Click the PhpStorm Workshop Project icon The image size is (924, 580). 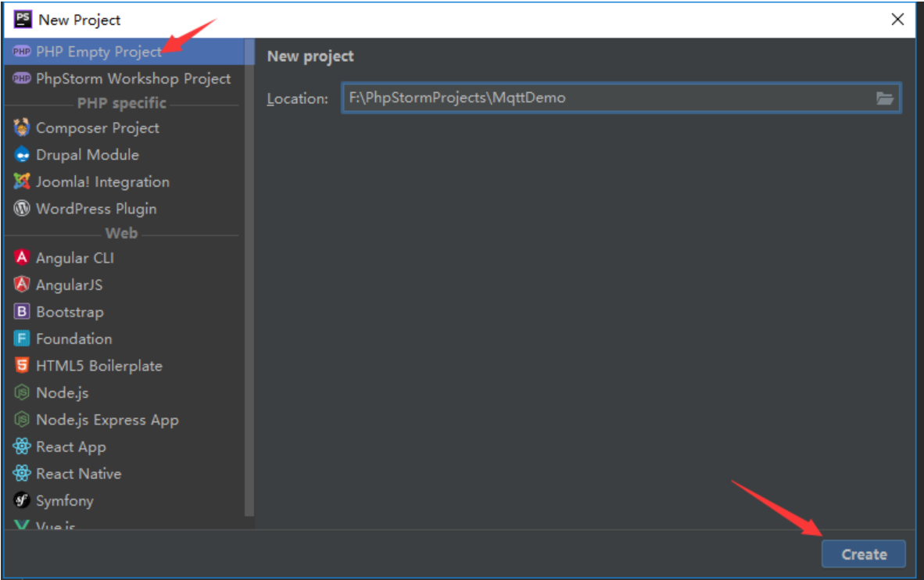(22, 79)
